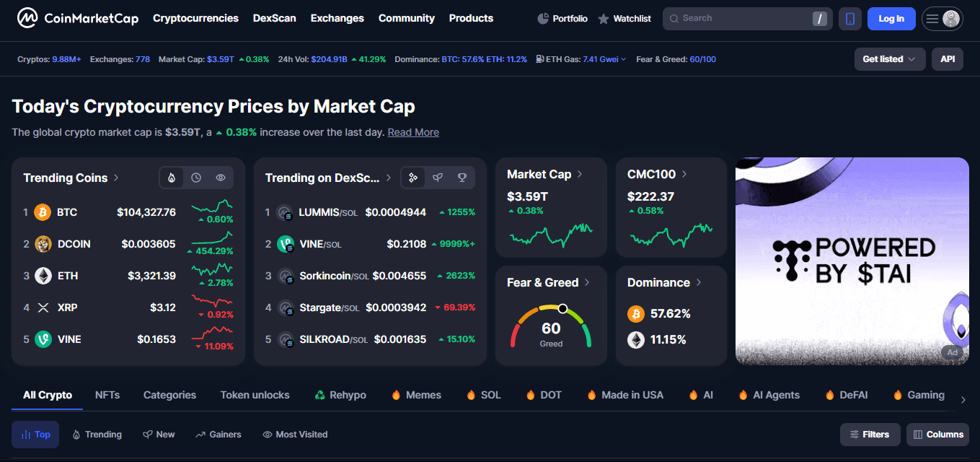Open the Portfolio pie chart icon
This screenshot has height=462, width=980.
pos(543,19)
